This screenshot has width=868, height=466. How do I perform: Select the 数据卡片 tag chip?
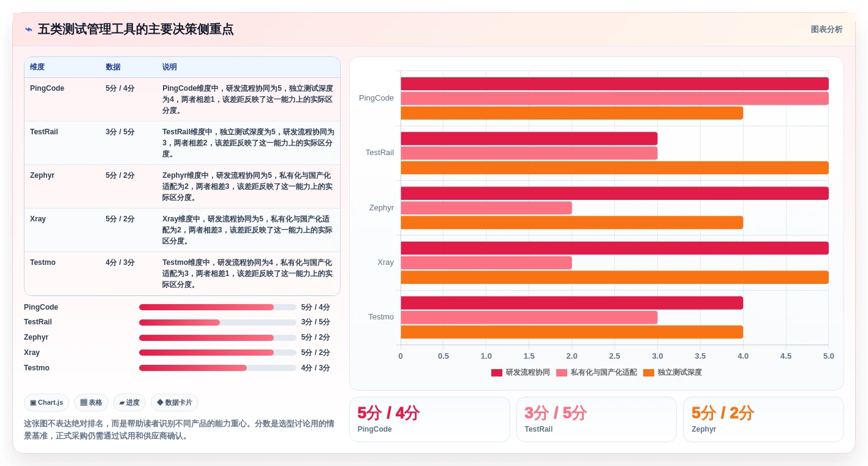tap(175, 403)
